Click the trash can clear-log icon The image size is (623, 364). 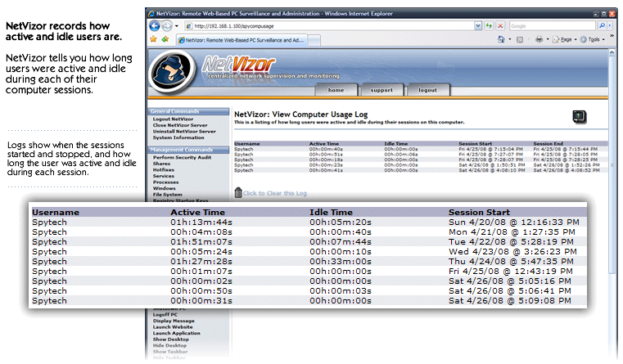(238, 192)
